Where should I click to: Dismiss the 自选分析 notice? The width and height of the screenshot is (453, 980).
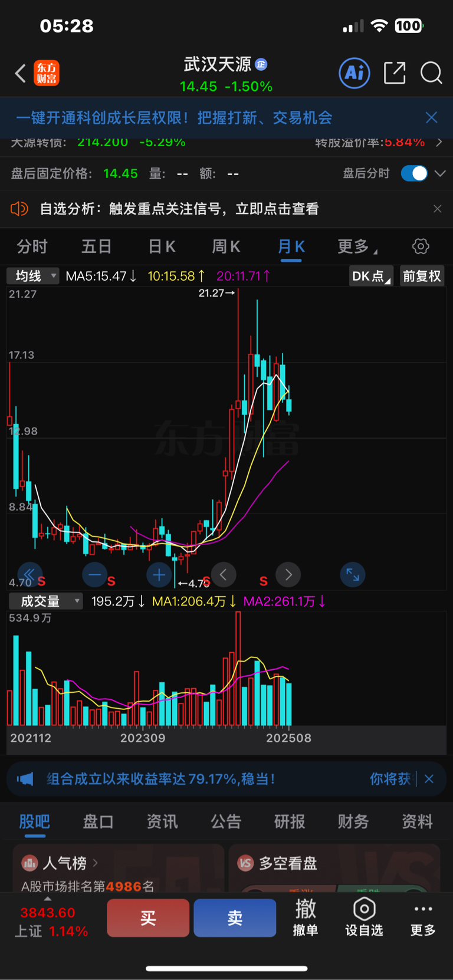437,209
